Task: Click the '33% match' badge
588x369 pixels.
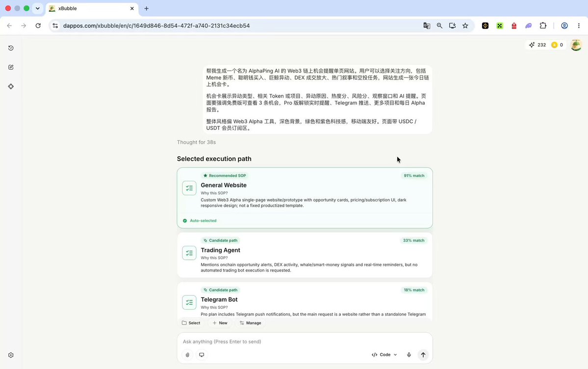Action: (413, 241)
